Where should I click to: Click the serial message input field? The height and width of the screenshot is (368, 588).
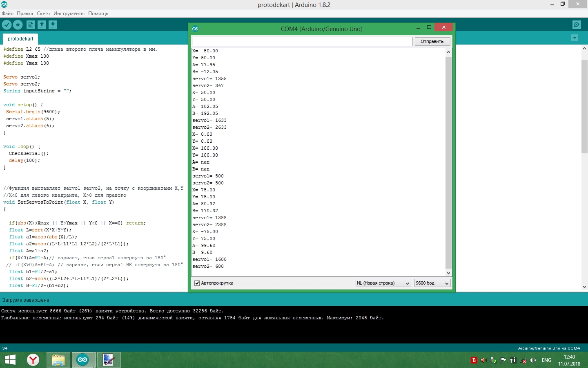[x=302, y=41]
